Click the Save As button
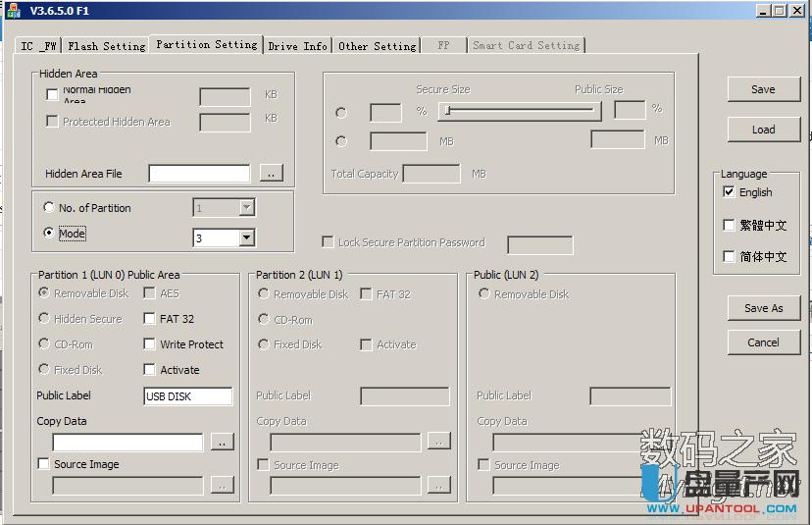This screenshot has width=812, height=525. (x=763, y=308)
